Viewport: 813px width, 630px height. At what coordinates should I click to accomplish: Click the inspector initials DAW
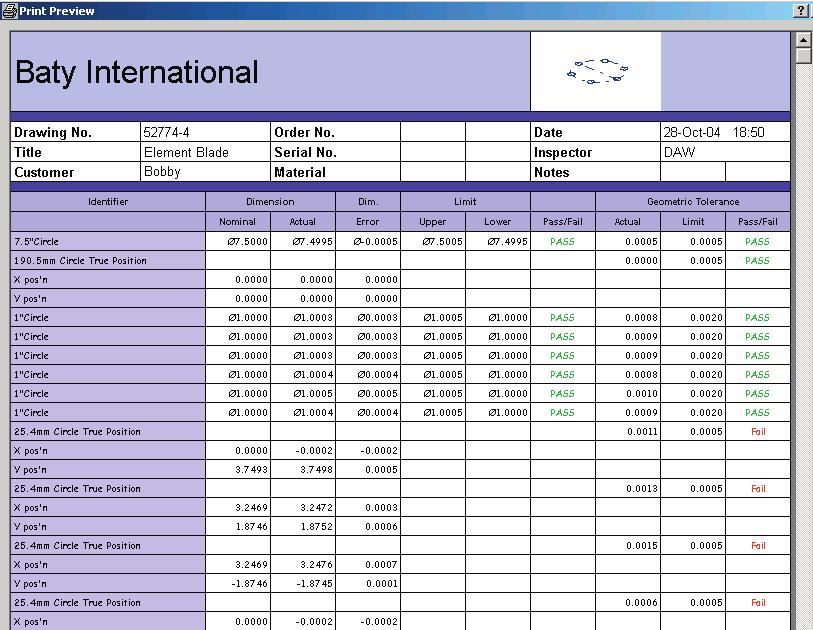679,152
